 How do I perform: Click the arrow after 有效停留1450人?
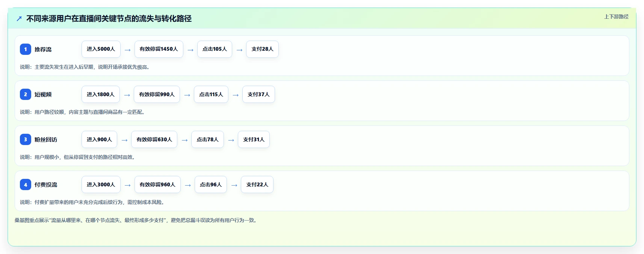(x=190, y=50)
